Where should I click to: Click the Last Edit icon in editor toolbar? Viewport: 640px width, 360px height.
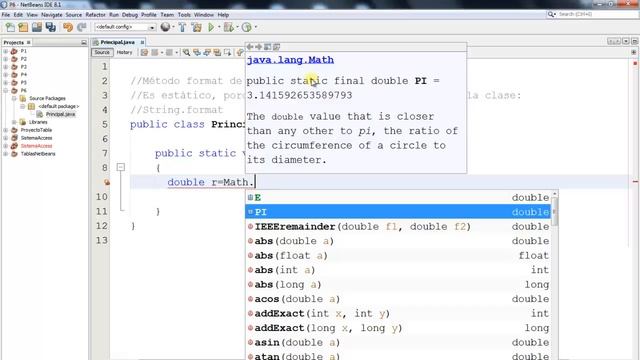coord(144,53)
